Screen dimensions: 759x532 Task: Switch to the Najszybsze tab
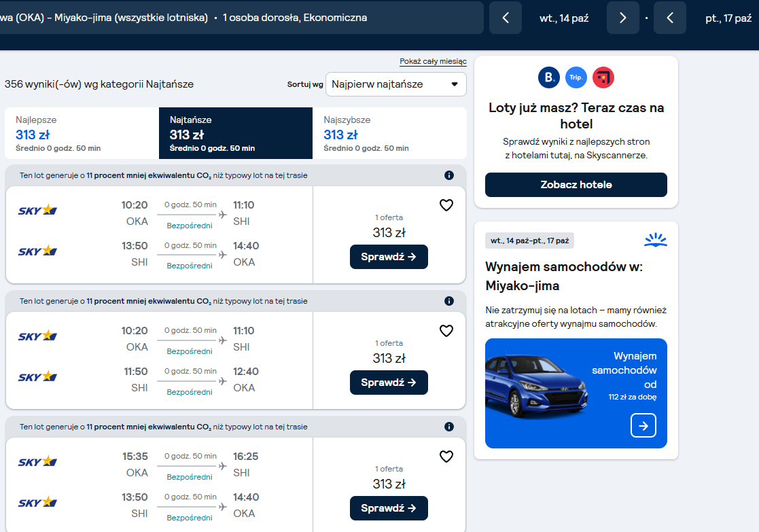pyautogui.click(x=389, y=133)
